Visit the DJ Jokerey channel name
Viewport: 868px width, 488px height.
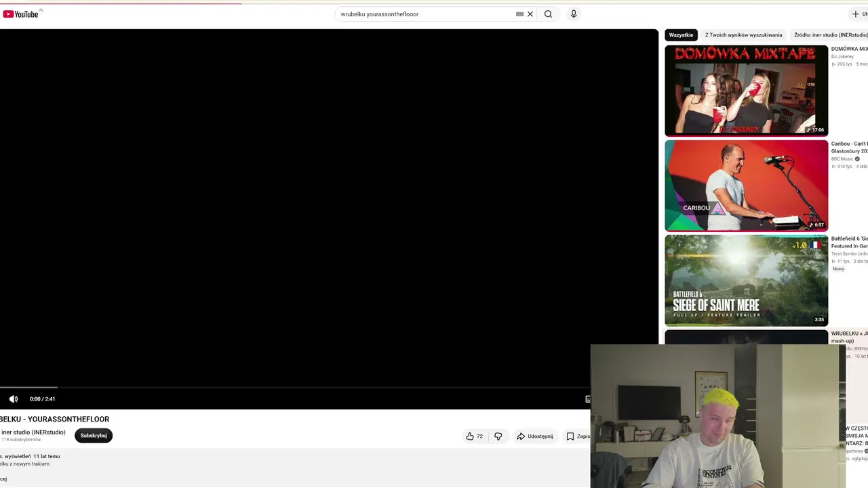pos(842,57)
